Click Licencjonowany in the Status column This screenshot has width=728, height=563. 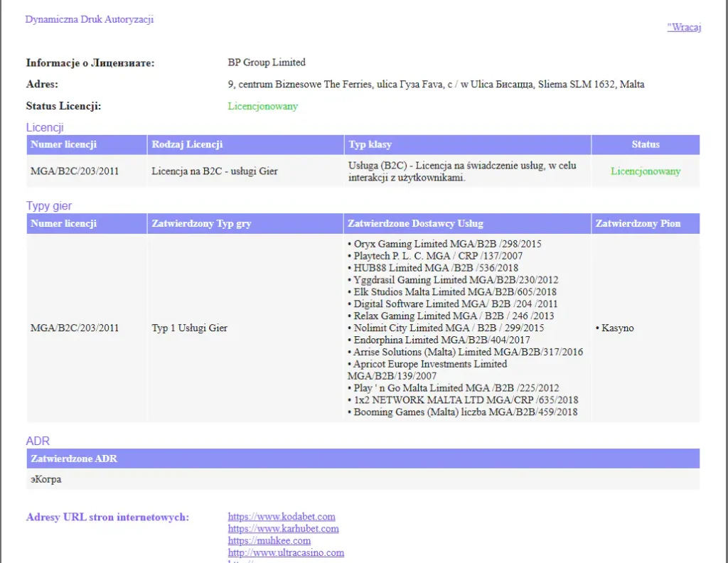[646, 171]
